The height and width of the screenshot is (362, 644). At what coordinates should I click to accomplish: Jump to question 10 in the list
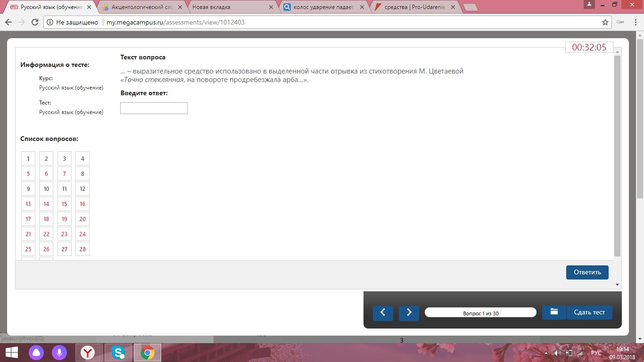tap(46, 189)
